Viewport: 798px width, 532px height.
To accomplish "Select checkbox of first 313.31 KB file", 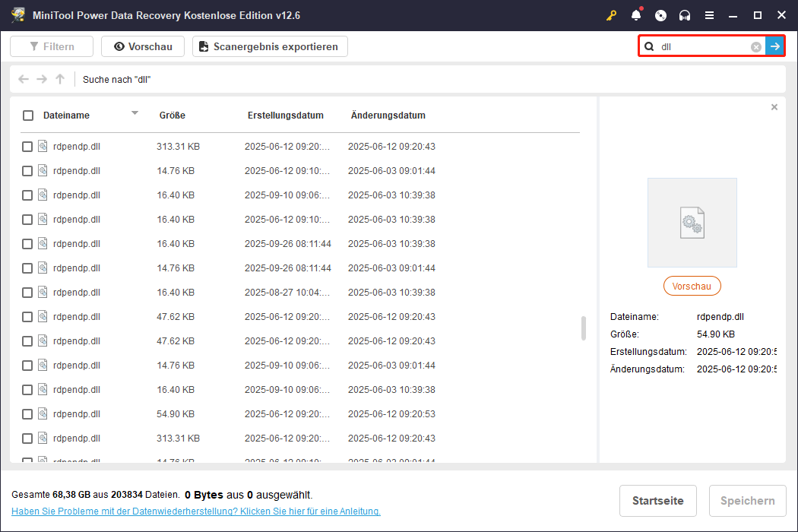I will [27, 147].
